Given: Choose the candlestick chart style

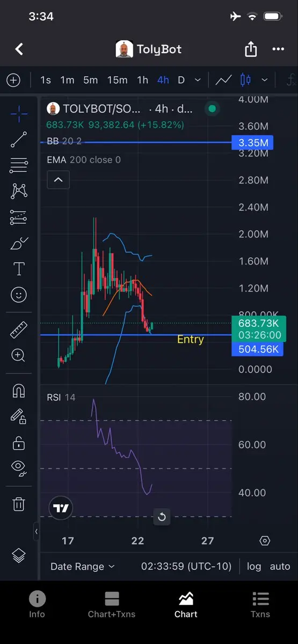Looking at the screenshot, I should click(245, 80).
